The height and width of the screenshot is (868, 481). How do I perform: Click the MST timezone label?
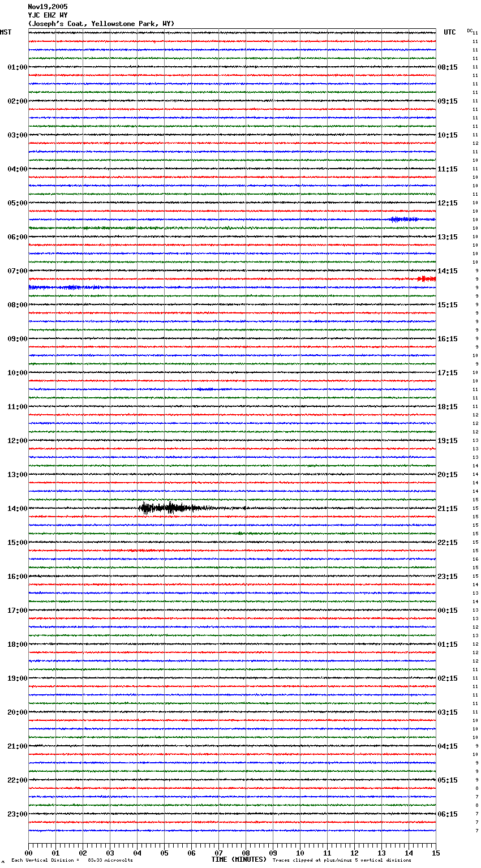(x=6, y=32)
